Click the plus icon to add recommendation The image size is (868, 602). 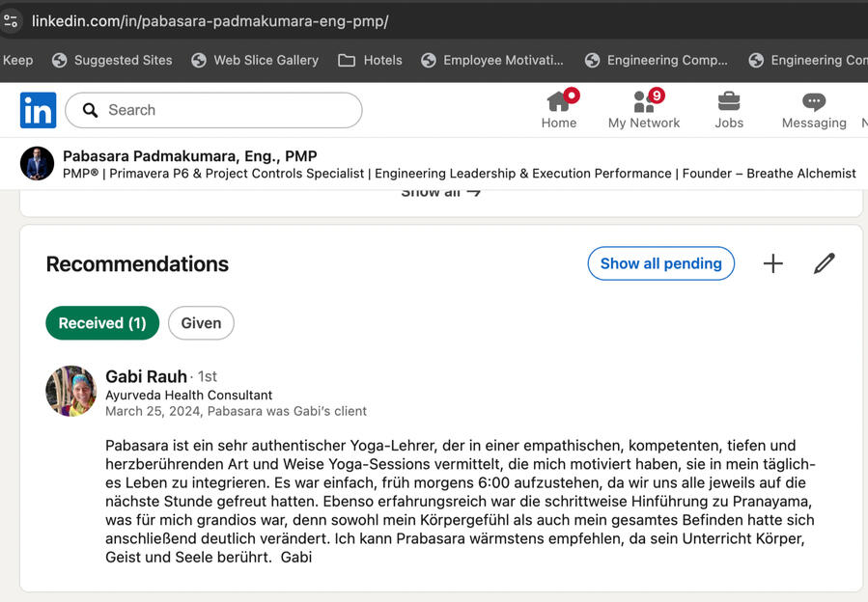[773, 263]
